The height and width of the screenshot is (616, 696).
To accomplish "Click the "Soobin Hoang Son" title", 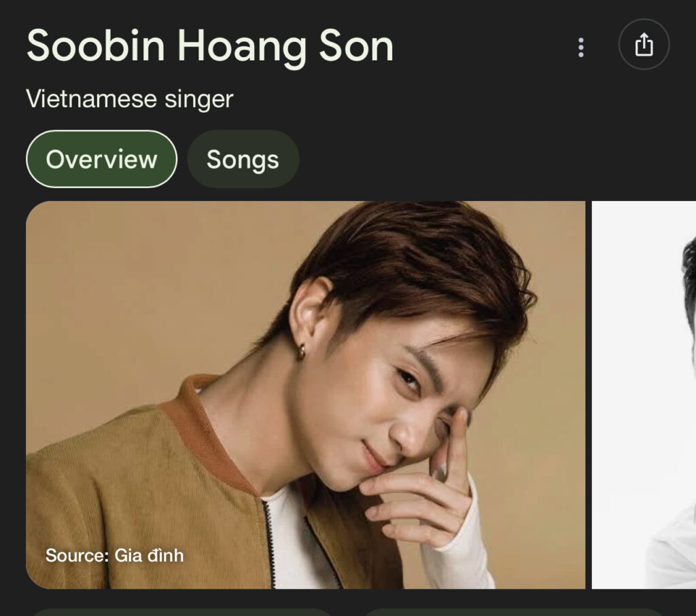I will [x=210, y=46].
